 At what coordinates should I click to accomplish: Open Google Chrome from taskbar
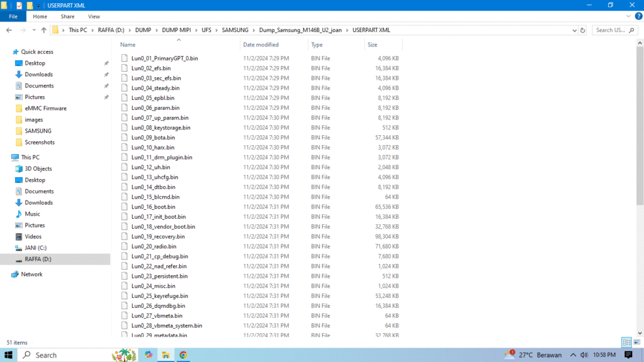coord(183,355)
